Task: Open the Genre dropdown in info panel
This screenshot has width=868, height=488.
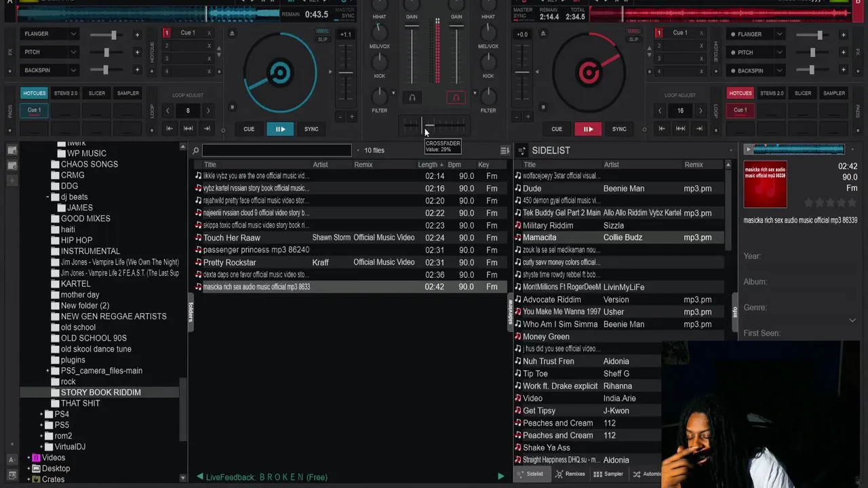Action: 852,320
